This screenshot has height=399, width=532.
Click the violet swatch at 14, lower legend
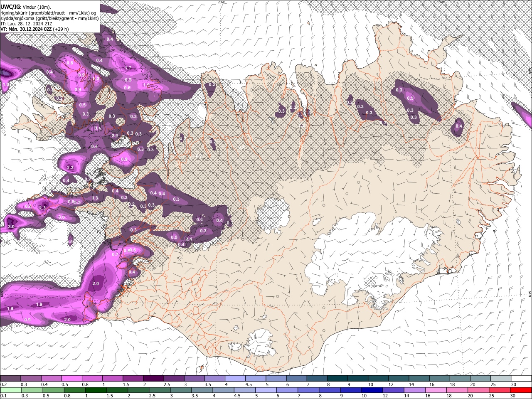[x=414, y=390]
